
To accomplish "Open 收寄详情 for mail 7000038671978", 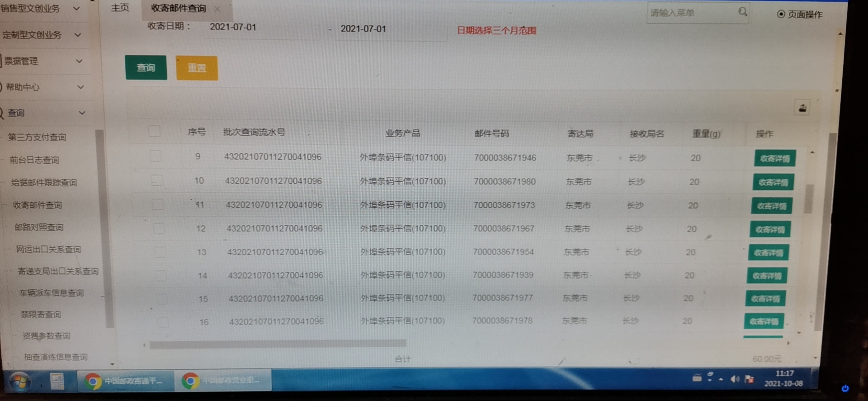I will (764, 321).
